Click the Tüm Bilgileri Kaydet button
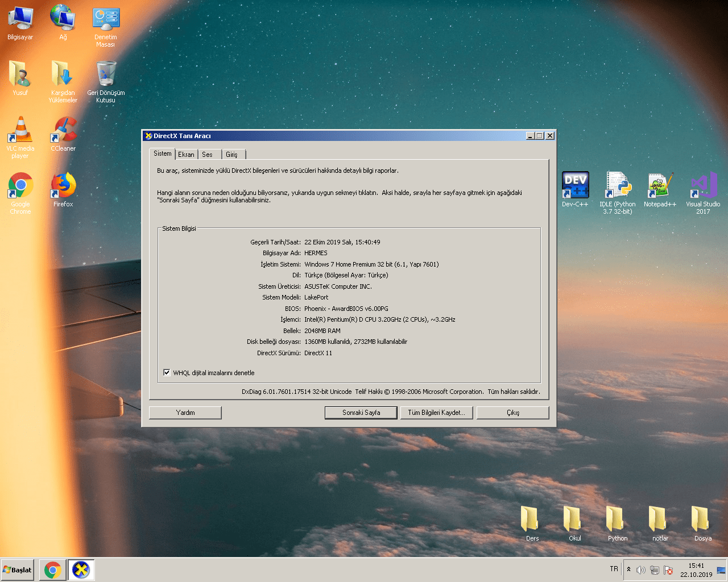The height and width of the screenshot is (582, 728). click(x=436, y=413)
